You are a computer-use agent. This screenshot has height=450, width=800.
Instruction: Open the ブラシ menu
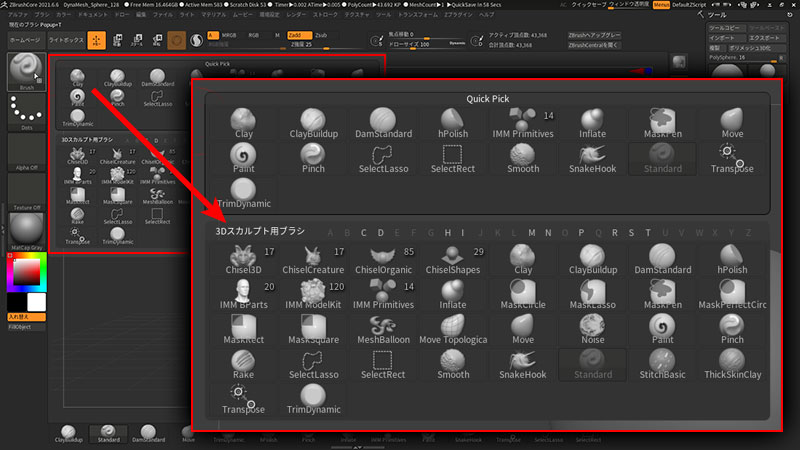(x=42, y=15)
